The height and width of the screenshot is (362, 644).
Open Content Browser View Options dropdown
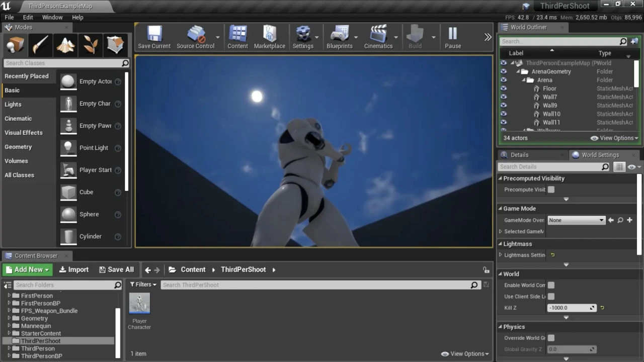[x=465, y=353]
